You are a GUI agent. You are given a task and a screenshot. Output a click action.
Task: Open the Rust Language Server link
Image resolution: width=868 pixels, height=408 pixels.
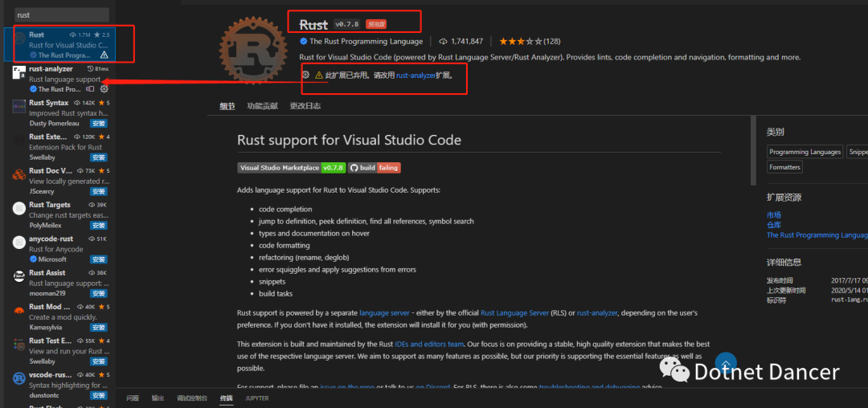(514, 313)
